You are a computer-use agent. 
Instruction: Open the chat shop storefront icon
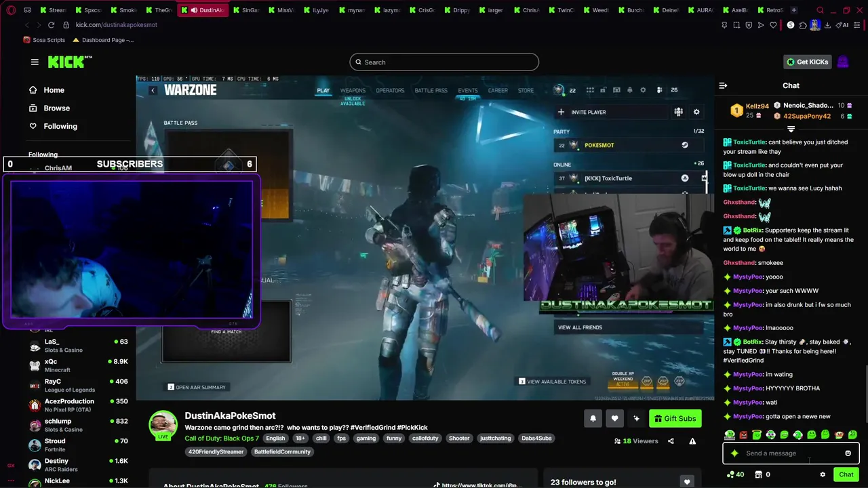pyautogui.click(x=758, y=474)
